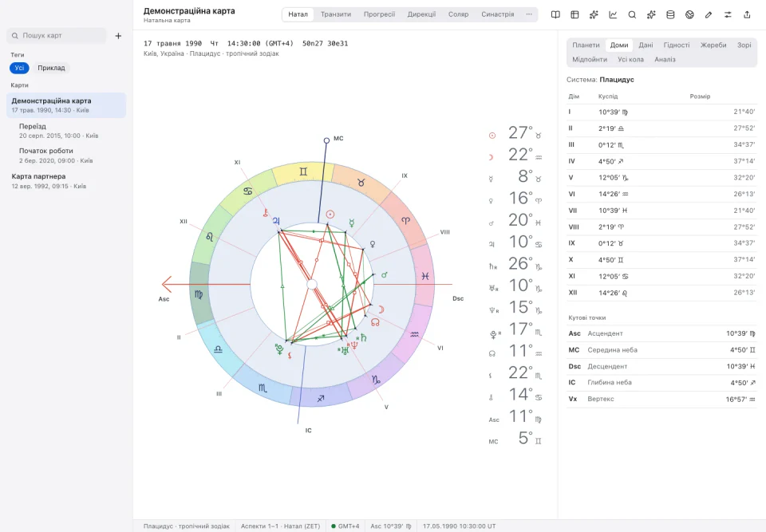This screenshot has width=766, height=532.
Task: Toggle the Приклад tag filter chip
Action: click(x=51, y=68)
